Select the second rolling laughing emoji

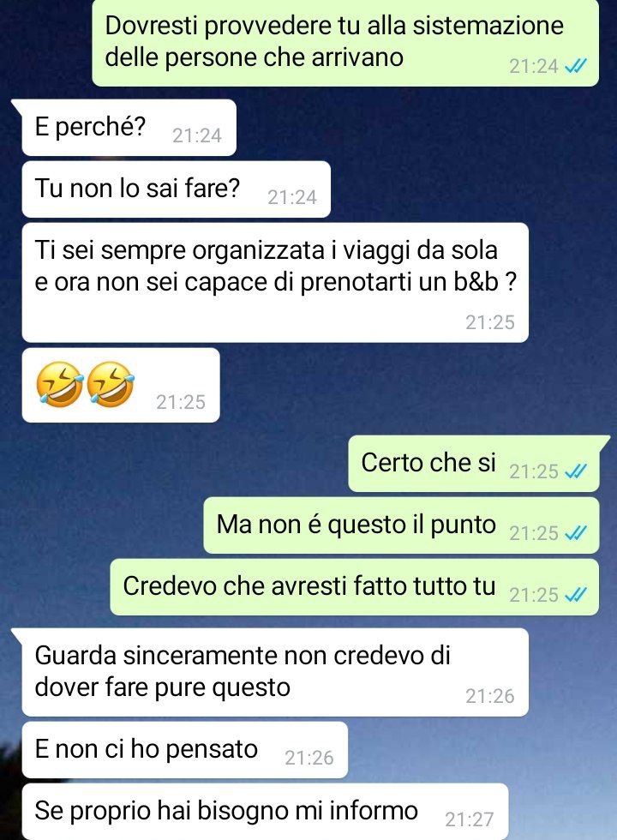[111, 384]
